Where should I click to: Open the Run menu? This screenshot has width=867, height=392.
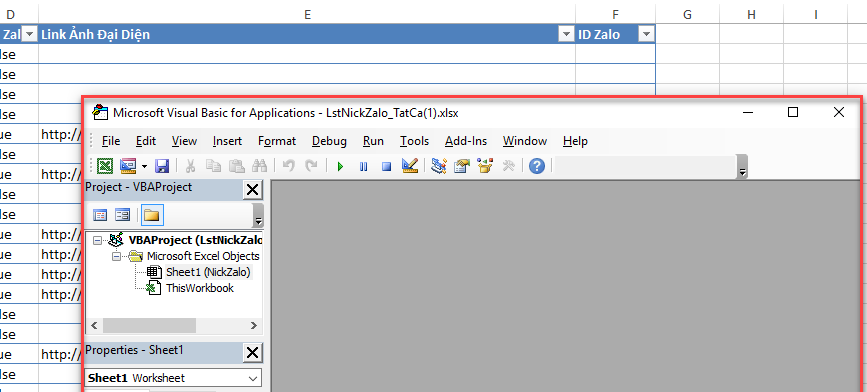(373, 142)
